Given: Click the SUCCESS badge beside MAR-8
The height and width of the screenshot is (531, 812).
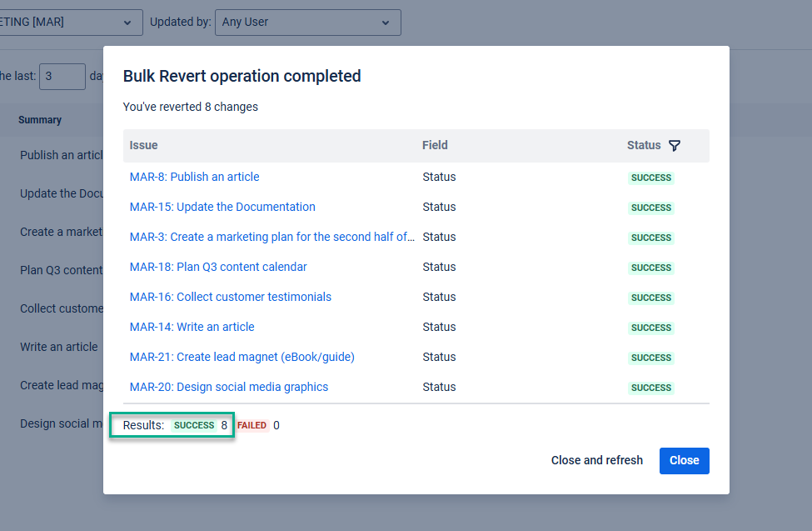Looking at the screenshot, I should click(x=650, y=177).
